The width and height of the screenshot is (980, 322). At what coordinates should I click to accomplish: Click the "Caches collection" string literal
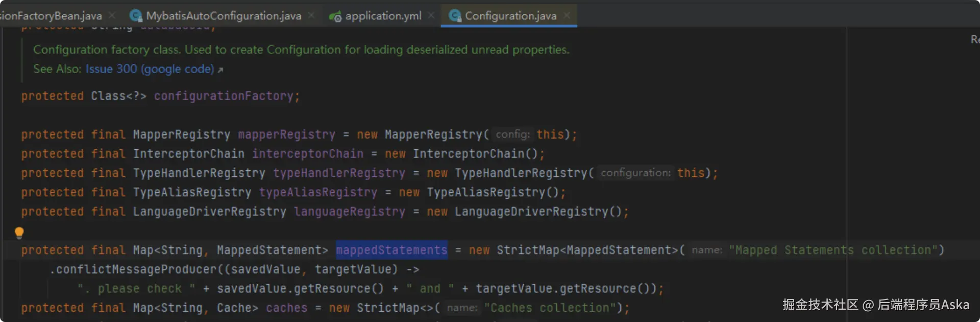pos(550,308)
